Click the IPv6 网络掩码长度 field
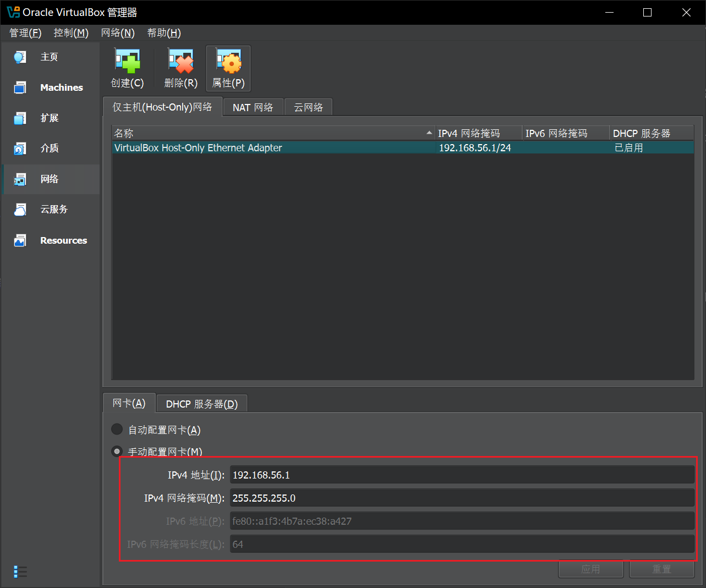The image size is (706, 588). (x=462, y=545)
